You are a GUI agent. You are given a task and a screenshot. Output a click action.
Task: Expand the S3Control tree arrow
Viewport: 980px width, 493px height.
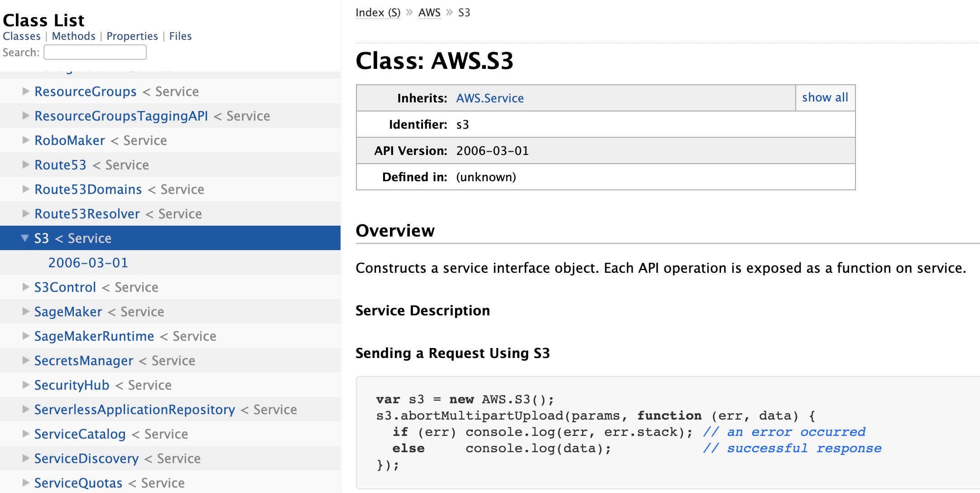point(26,287)
